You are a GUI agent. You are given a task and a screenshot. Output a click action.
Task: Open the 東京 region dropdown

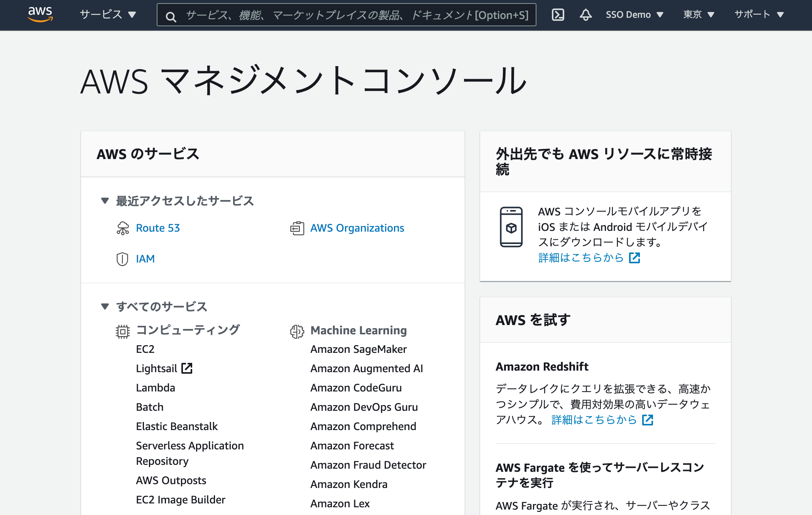699,15
